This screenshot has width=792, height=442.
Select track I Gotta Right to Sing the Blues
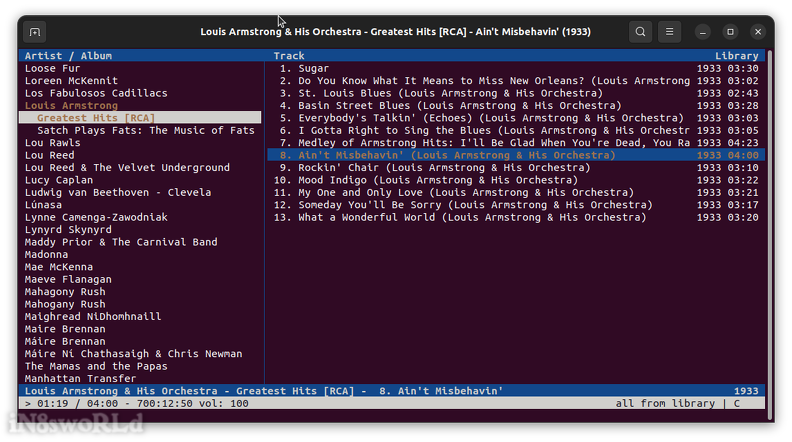pos(516,130)
